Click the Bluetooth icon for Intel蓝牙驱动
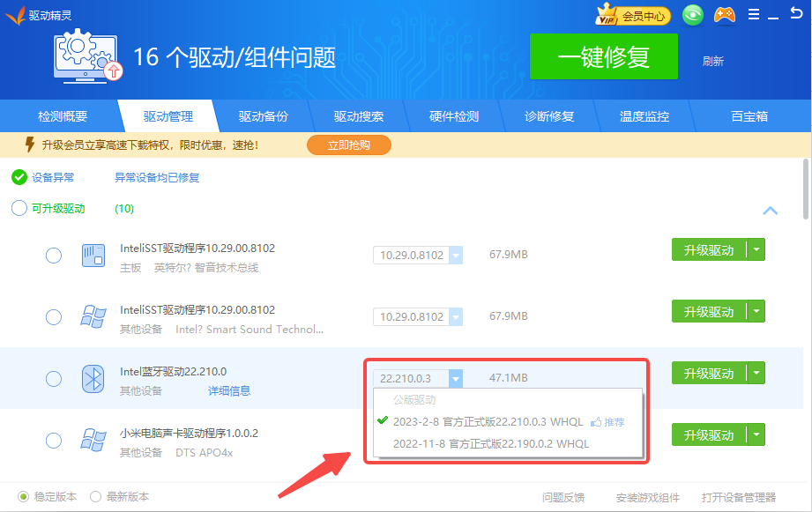This screenshot has height=512, width=812. (93, 378)
